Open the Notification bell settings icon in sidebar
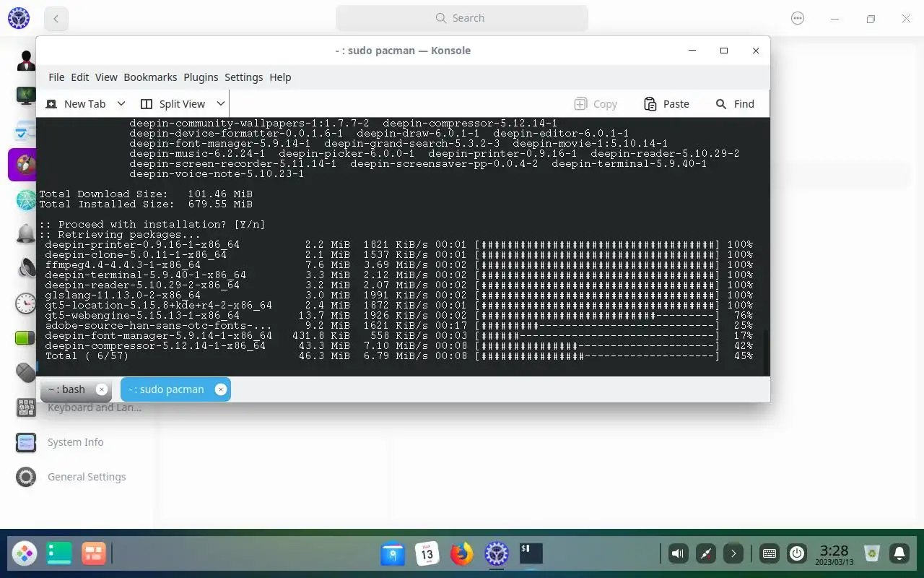Image resolution: width=924 pixels, height=578 pixels. [26, 233]
